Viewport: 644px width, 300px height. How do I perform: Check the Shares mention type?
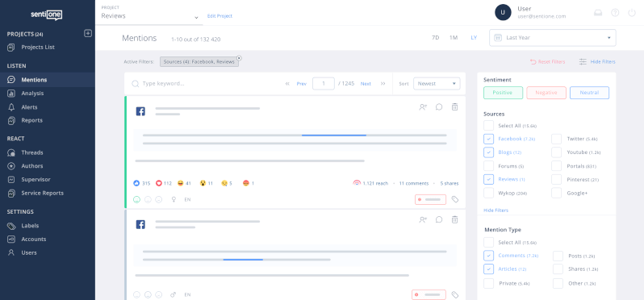pos(558,269)
